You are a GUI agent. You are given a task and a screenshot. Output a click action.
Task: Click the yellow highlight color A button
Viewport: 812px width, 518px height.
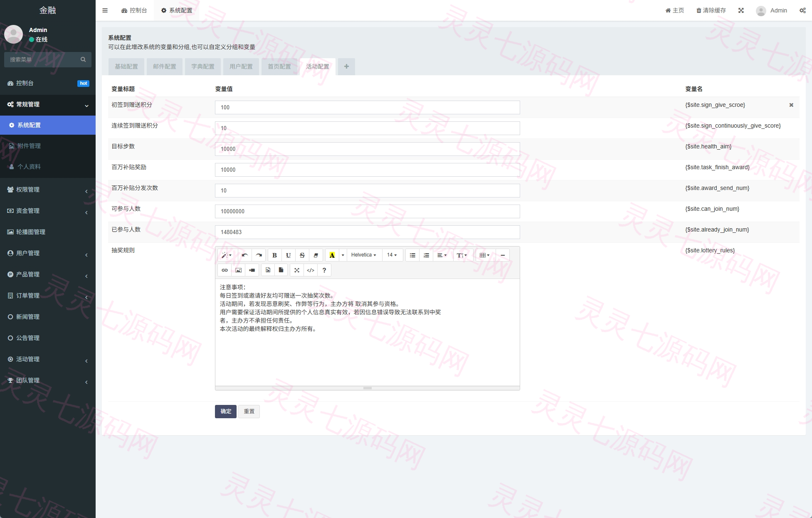(x=332, y=255)
